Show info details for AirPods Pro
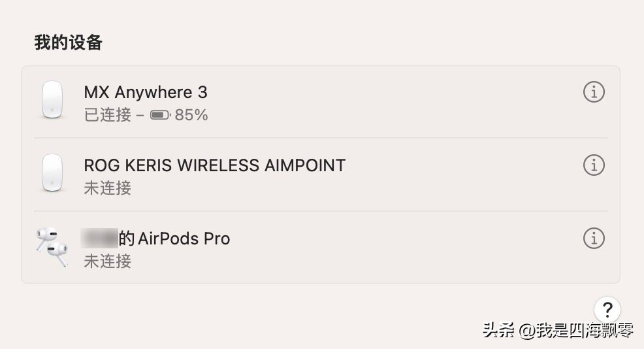The image size is (644, 349). (x=593, y=239)
